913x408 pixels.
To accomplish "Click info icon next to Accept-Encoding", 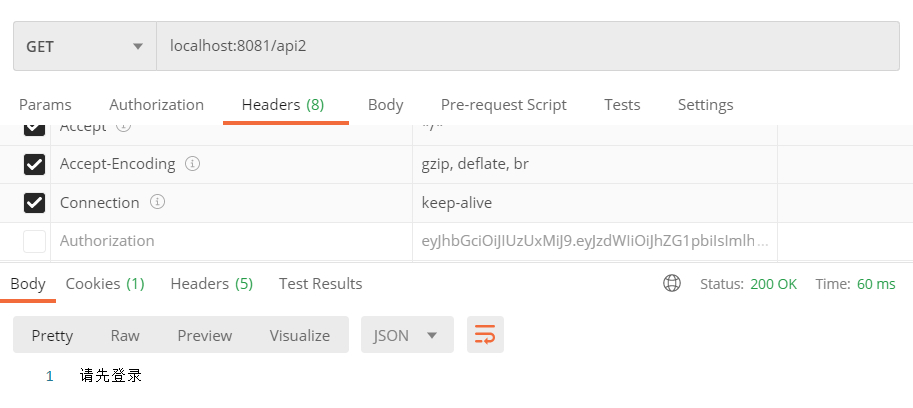I will [x=192, y=164].
